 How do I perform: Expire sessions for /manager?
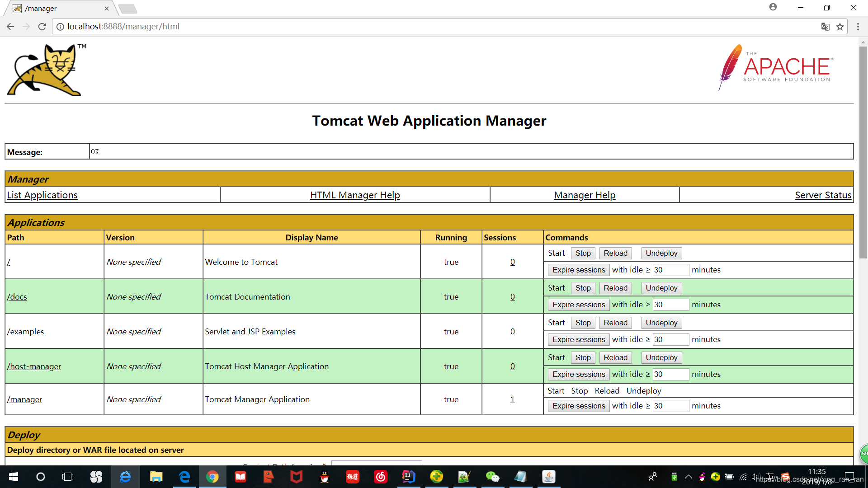click(x=579, y=406)
